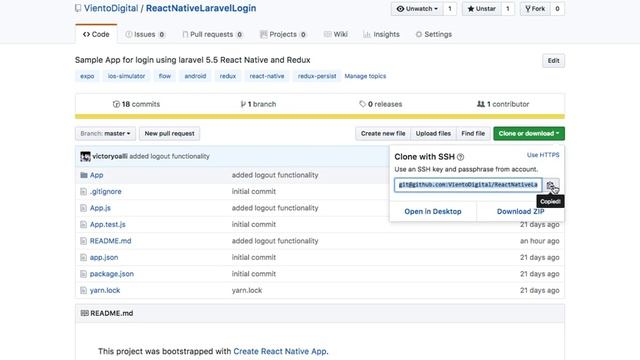Select the redux-persist topic tag
Viewport: 640px width, 360px height.
[317, 76]
